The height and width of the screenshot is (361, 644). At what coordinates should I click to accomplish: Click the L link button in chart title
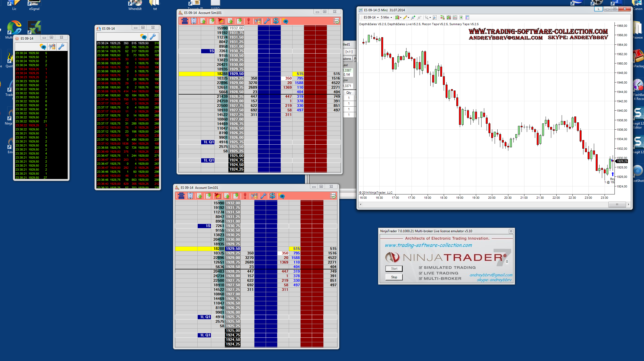tap(598, 9)
